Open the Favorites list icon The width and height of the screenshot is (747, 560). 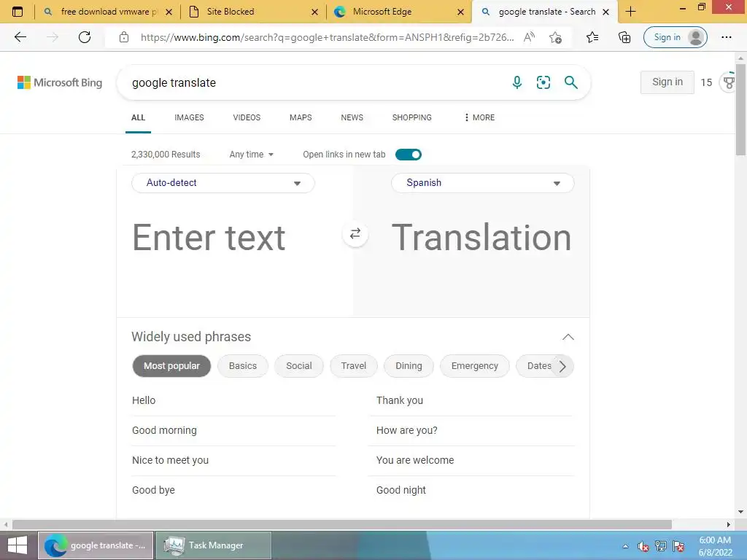pos(592,37)
